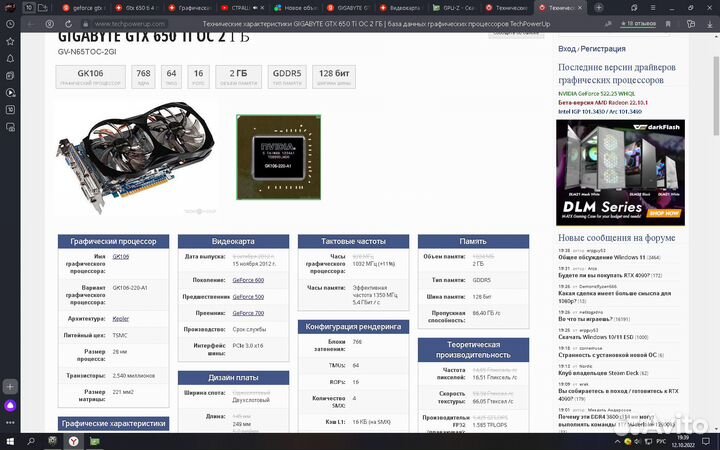Open NVIDIA GeForce 522.25 WHQL driver link
Image resolution: width=720 pixels, height=450 pixels.
(x=596, y=94)
